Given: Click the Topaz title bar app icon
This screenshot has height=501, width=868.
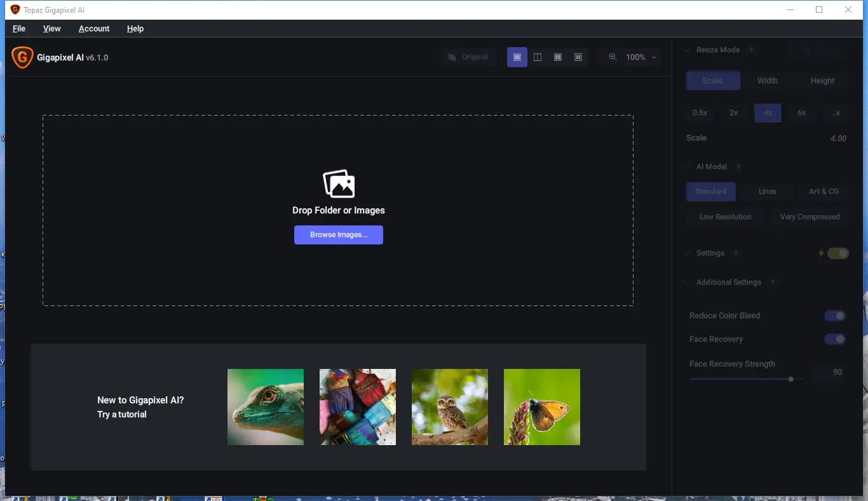Looking at the screenshot, I should pos(15,10).
